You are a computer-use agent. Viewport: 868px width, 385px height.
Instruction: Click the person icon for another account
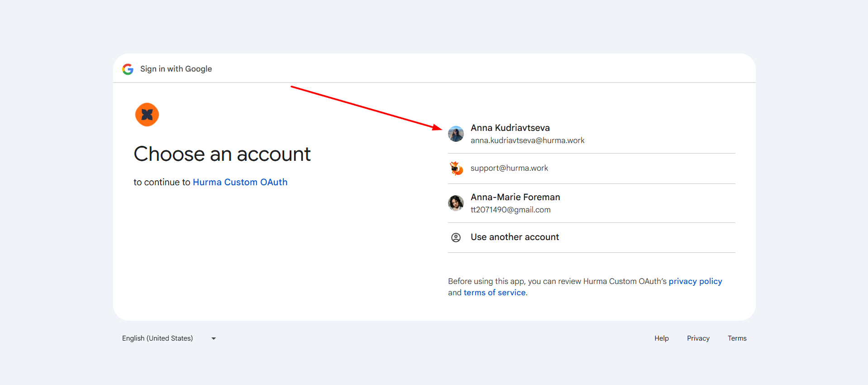[x=456, y=237]
